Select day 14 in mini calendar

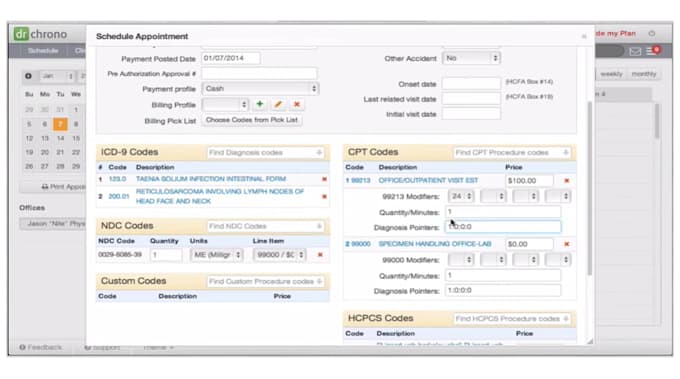coord(60,138)
